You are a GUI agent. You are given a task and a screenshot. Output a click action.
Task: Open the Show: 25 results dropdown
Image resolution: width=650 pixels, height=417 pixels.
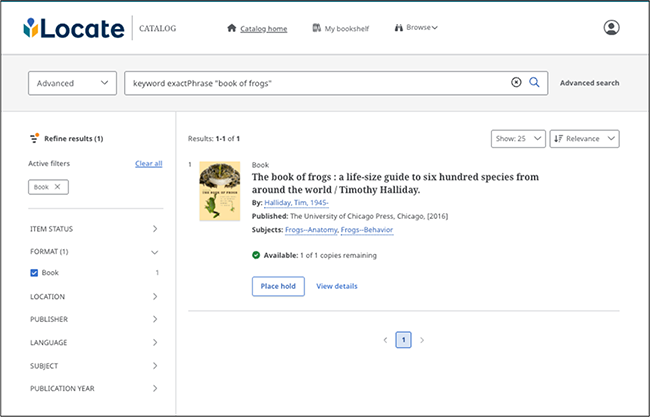518,138
